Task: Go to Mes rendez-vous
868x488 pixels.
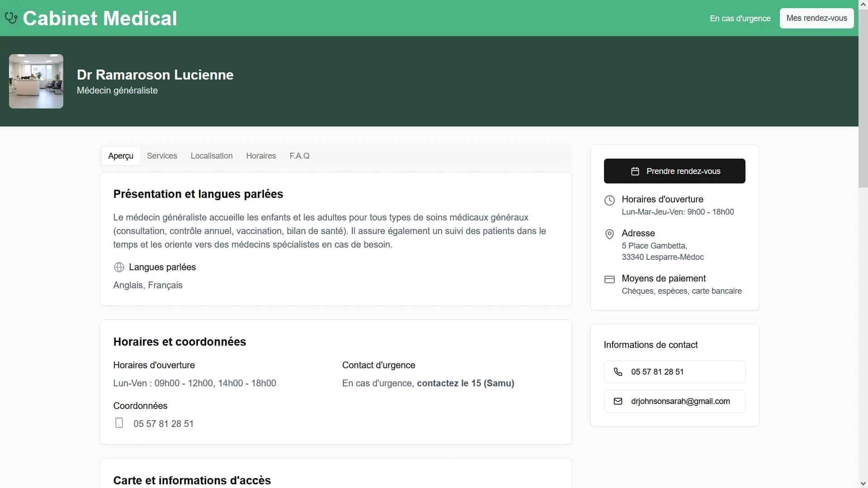Action: (816, 18)
